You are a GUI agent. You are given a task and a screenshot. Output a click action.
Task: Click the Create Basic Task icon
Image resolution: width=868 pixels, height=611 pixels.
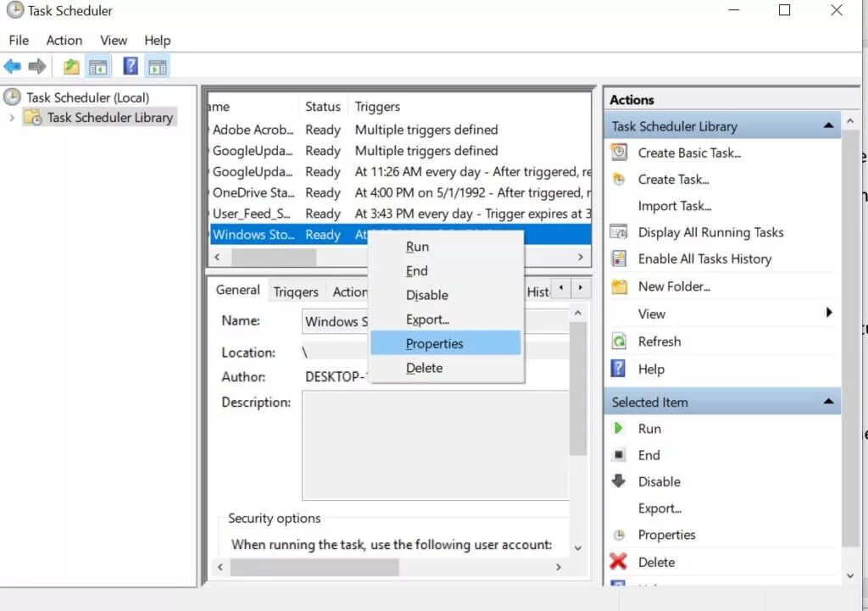619,153
